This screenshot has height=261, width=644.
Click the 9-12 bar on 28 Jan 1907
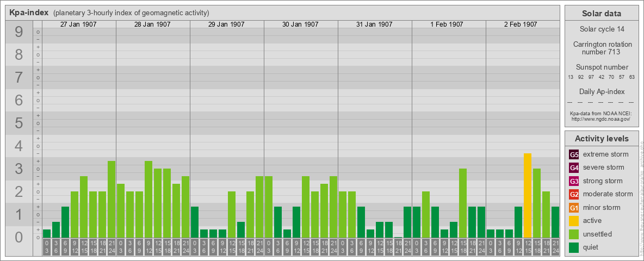(148, 199)
